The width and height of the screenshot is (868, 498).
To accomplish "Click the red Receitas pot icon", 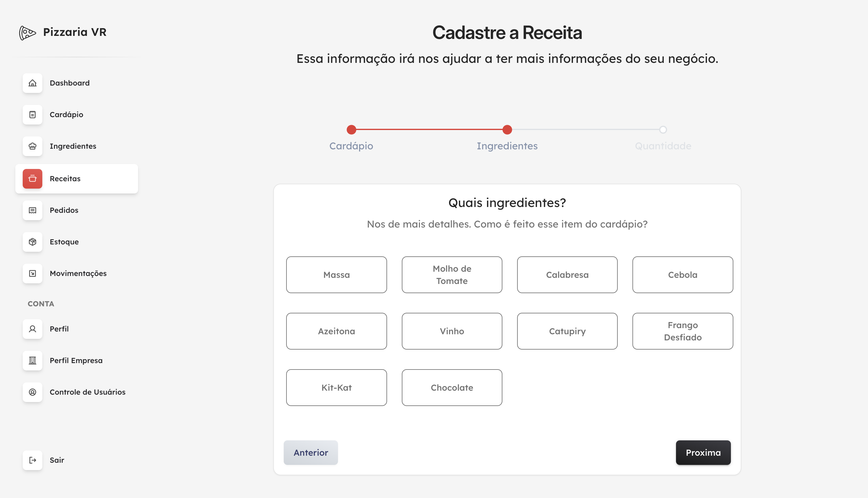I will click(x=33, y=178).
